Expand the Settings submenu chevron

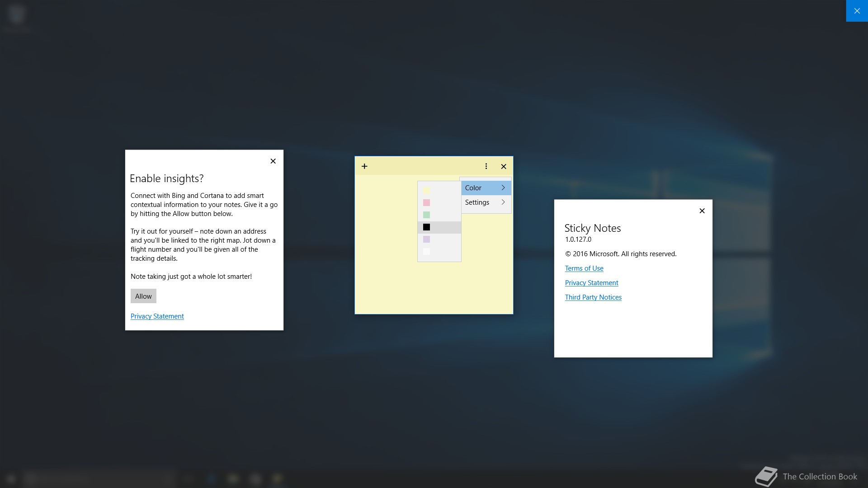pyautogui.click(x=503, y=202)
